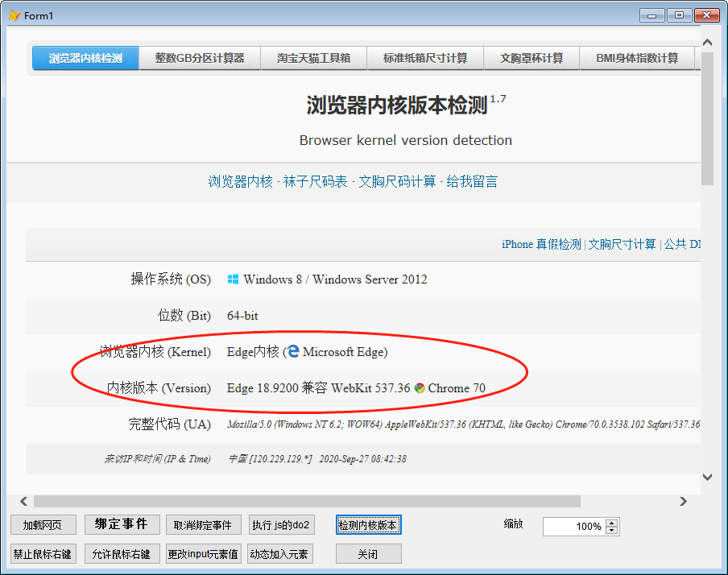Click the Windows logo beside Windows 8
728x575 pixels.
pyautogui.click(x=231, y=279)
